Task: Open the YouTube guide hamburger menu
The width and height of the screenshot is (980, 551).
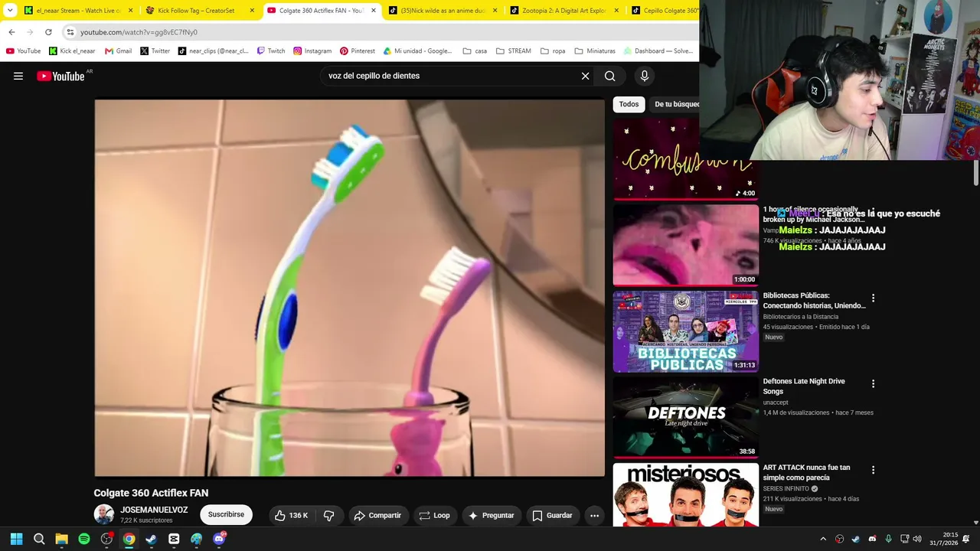Action: coord(18,76)
